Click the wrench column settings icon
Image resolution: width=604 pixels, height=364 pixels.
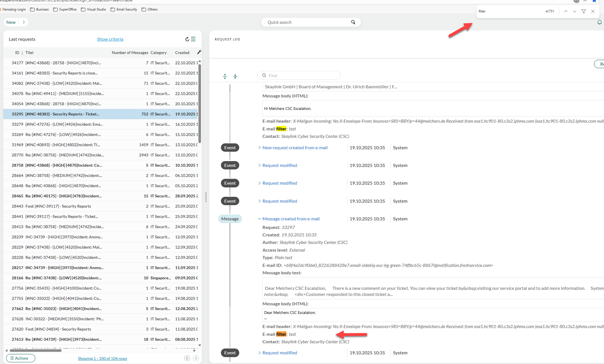point(199,52)
